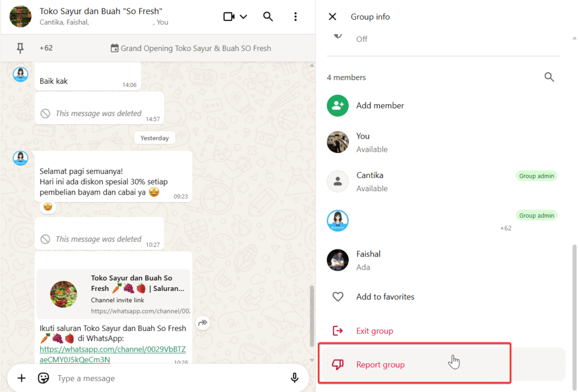Start a video call in the group
578x392 pixels.
[x=229, y=17]
